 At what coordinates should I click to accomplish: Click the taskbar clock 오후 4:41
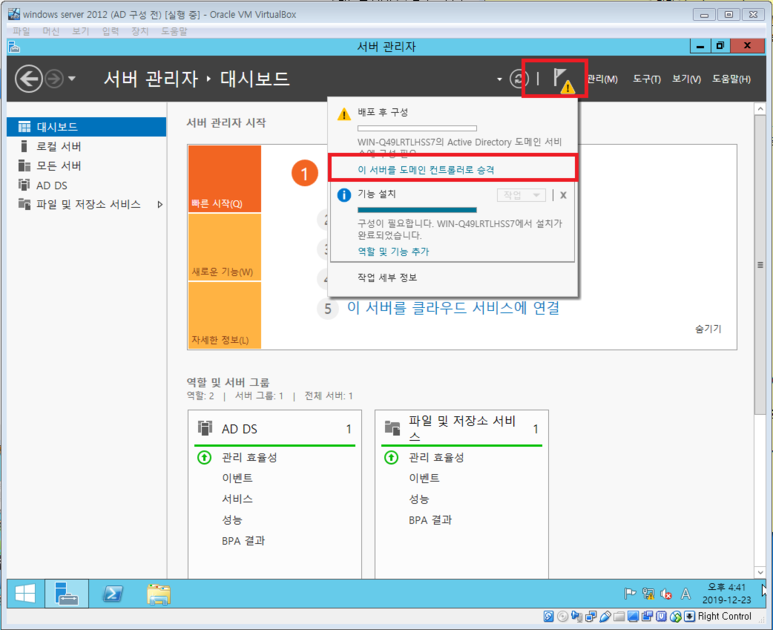(x=726, y=594)
